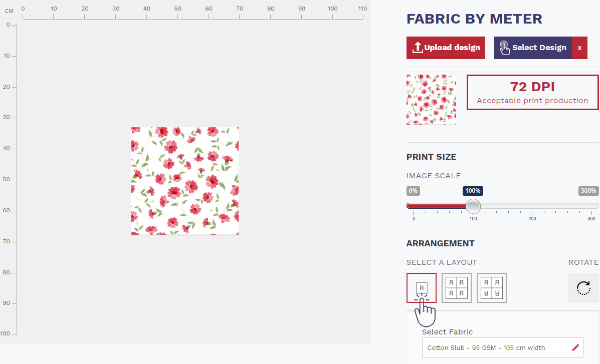The height and width of the screenshot is (364, 600).
Task: Remove selected design with x button
Action: click(x=579, y=48)
